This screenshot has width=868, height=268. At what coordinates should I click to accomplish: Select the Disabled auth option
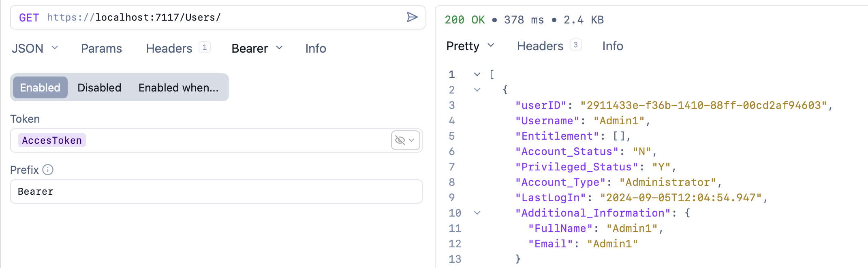coord(99,87)
